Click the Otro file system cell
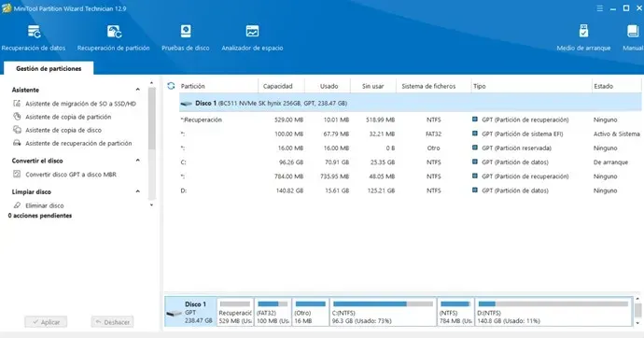This screenshot has height=338, width=644. 433,148
